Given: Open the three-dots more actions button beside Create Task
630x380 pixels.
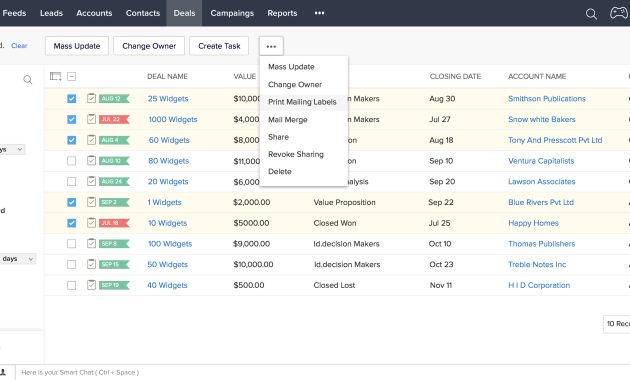Looking at the screenshot, I should coord(271,46).
